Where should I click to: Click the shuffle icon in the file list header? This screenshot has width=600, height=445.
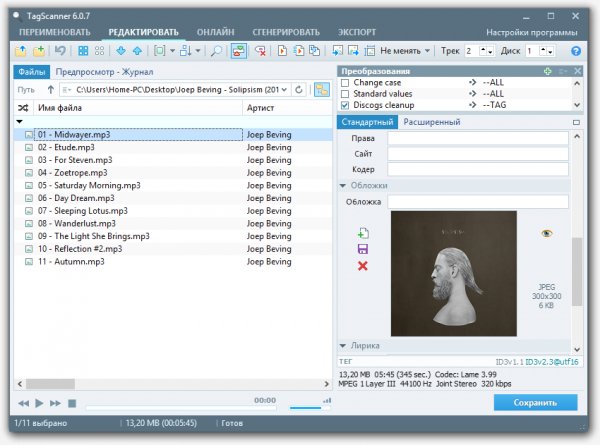[23, 108]
